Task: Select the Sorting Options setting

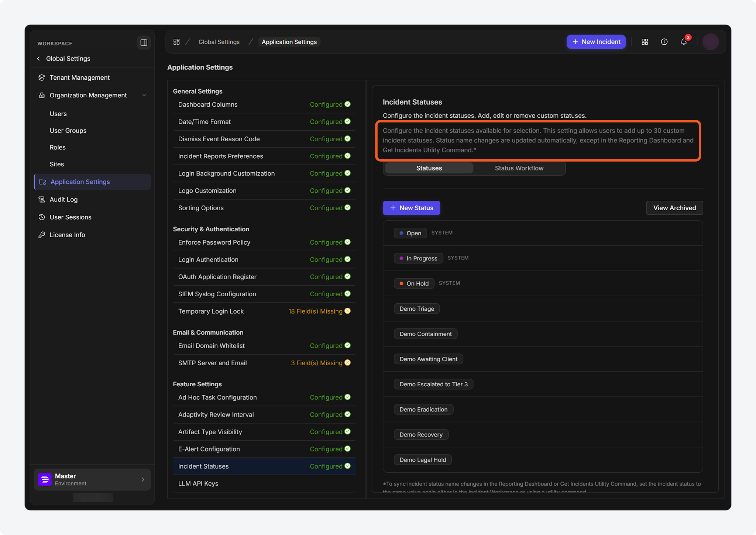Action: pyautogui.click(x=264, y=208)
